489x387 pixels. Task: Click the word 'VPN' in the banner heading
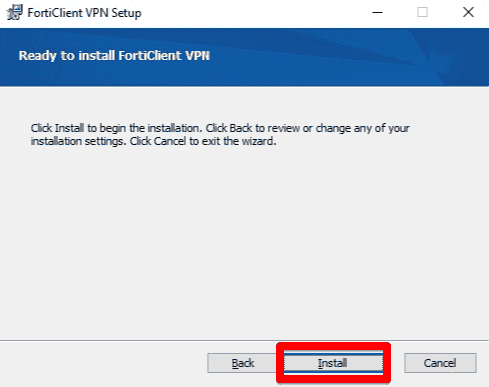tap(197, 55)
